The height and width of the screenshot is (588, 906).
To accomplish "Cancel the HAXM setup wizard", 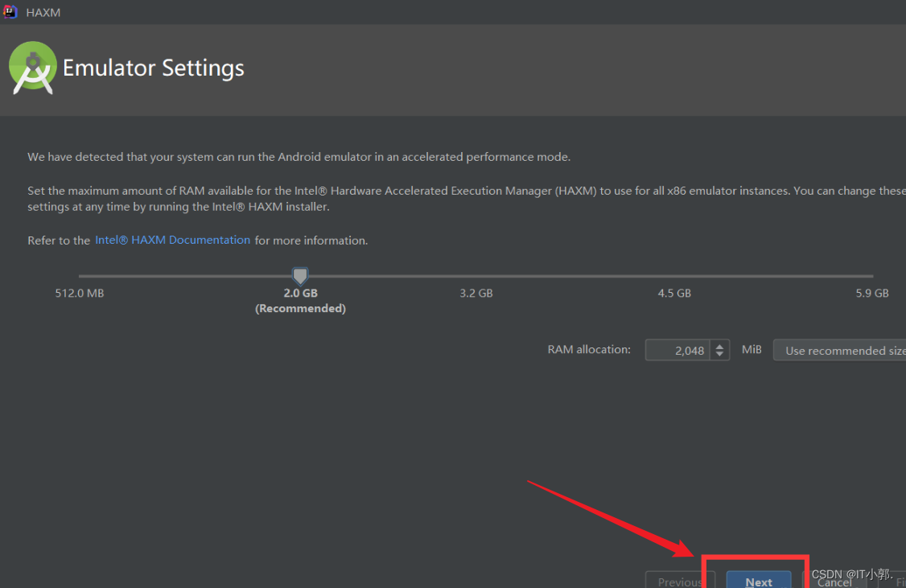I will coord(834,581).
